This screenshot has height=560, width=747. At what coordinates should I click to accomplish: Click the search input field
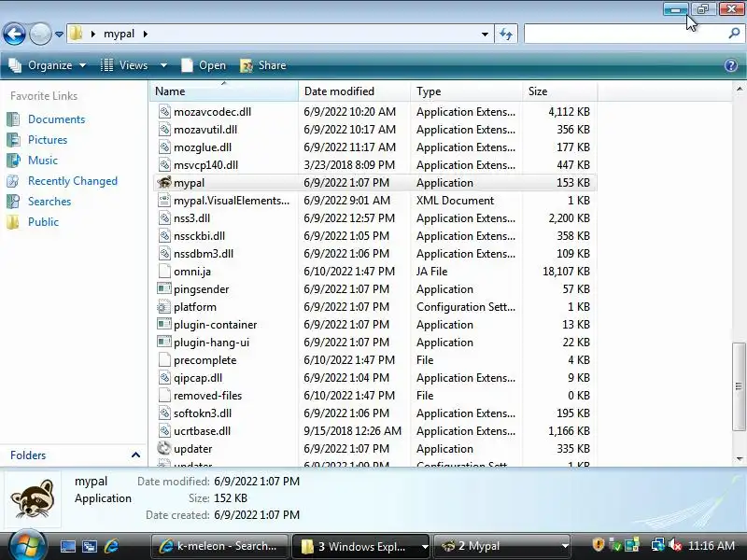pos(625,34)
